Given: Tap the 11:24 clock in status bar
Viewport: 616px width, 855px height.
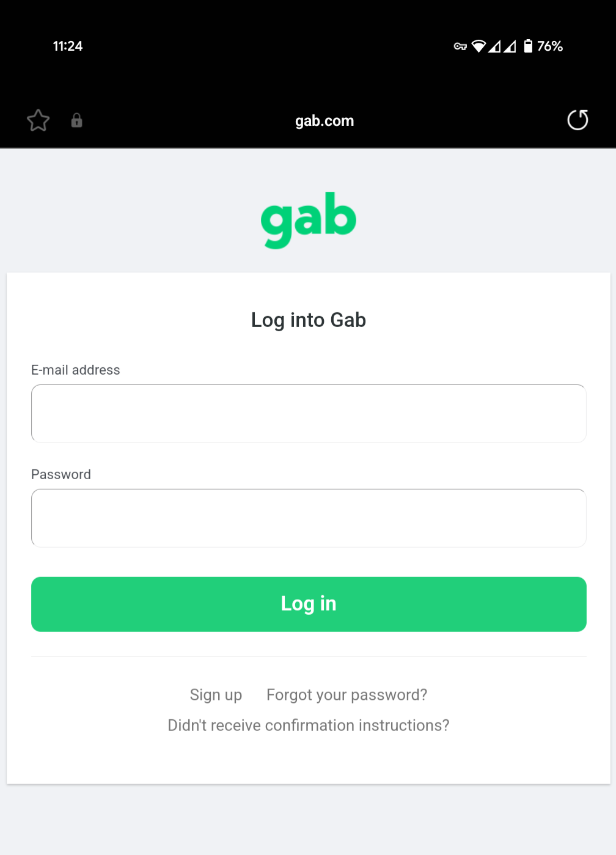Looking at the screenshot, I should 68,46.
